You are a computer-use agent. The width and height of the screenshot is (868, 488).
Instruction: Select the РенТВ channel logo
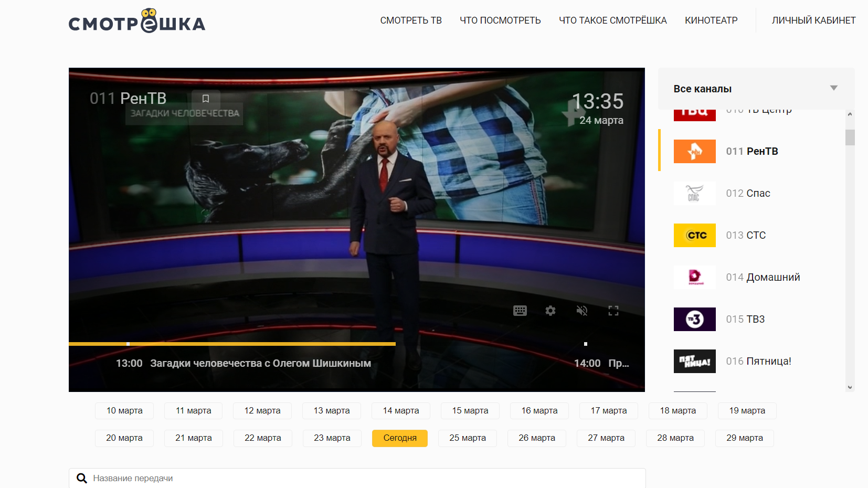(695, 151)
